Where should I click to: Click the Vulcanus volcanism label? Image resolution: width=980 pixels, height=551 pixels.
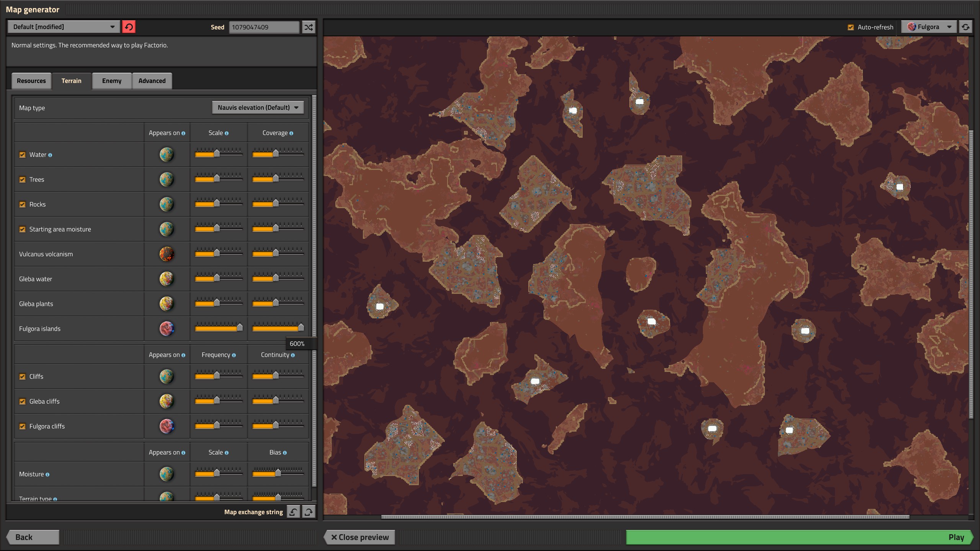[x=46, y=254]
